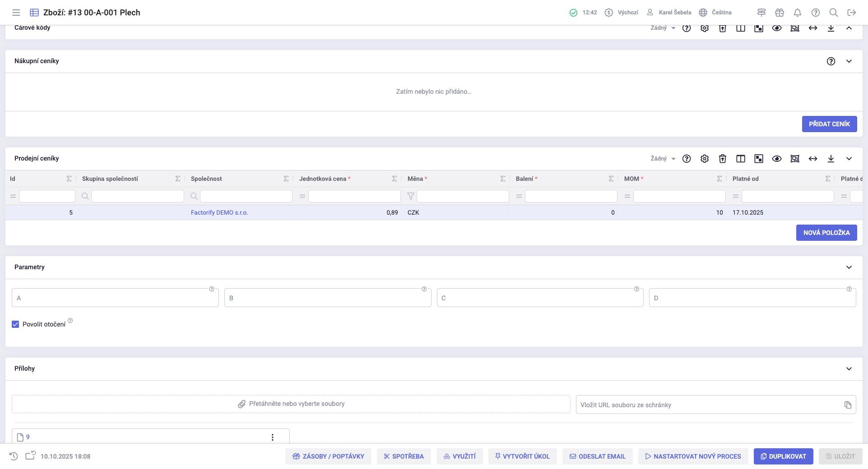Uncheck the Povolit otočení checkbox
The width and height of the screenshot is (868, 469).
(15, 324)
